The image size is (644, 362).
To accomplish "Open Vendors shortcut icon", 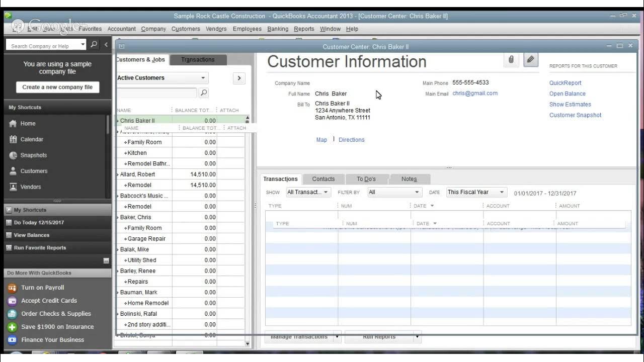I will 13,187.
